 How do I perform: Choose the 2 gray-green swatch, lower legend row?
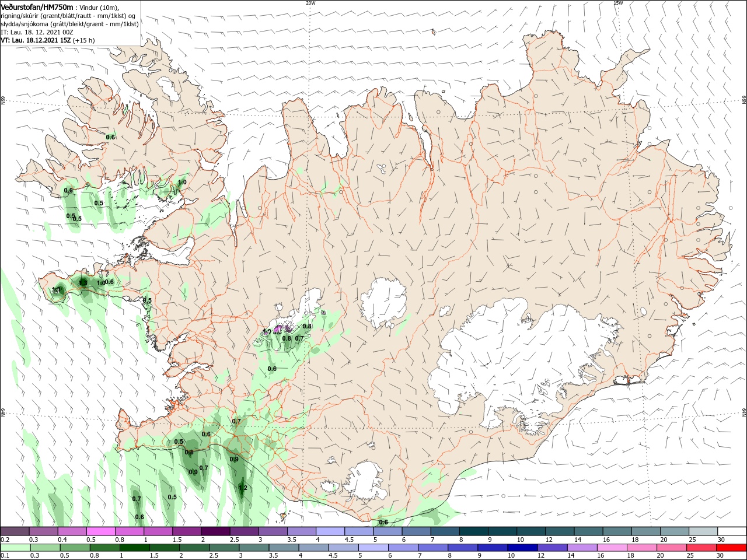coord(194,548)
